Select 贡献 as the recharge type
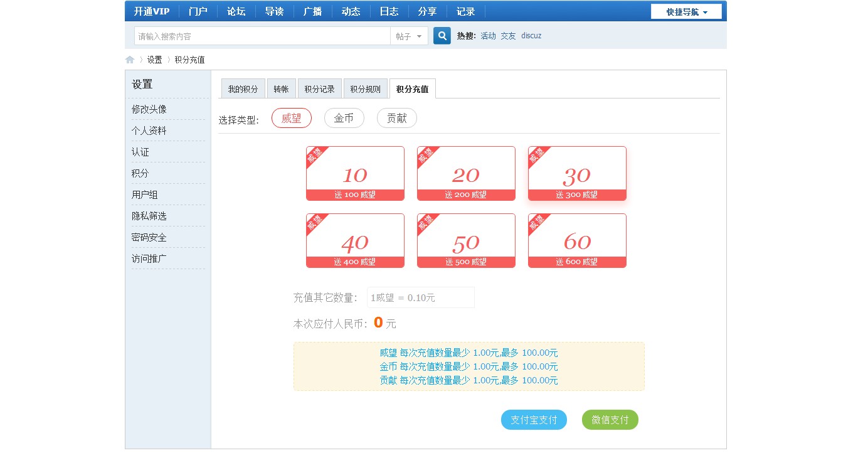This screenshot has width=868, height=458. coord(396,119)
